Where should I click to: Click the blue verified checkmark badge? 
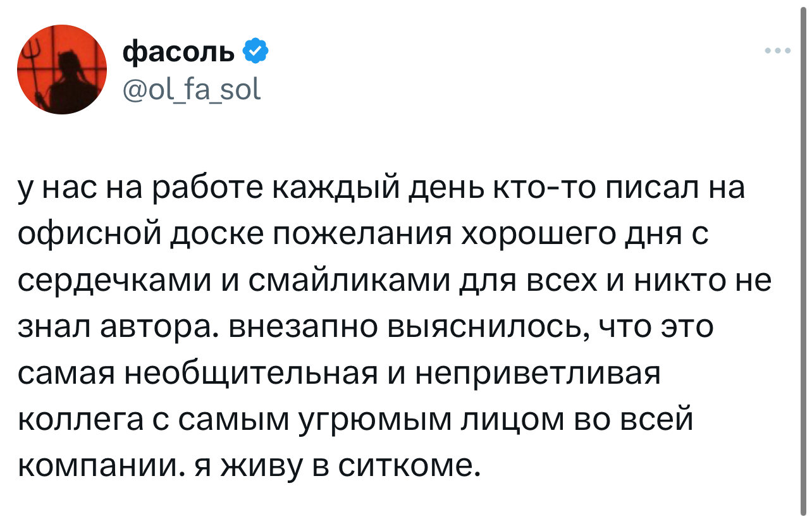tap(255, 52)
